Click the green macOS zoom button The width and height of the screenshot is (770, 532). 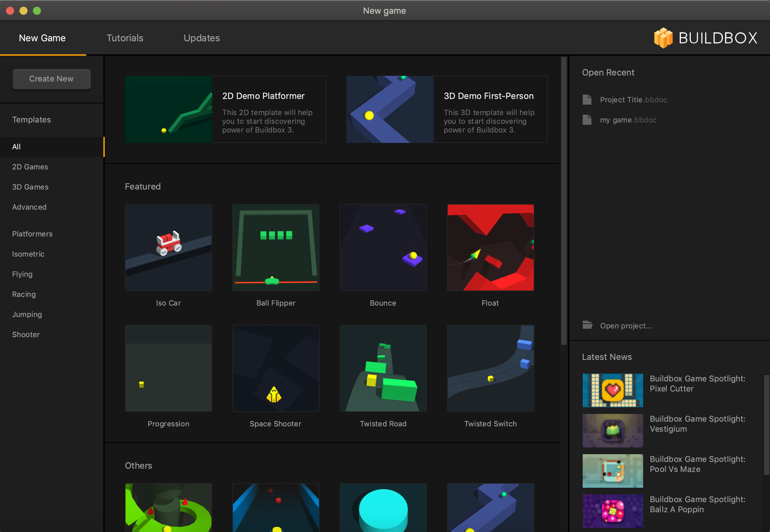[37, 11]
